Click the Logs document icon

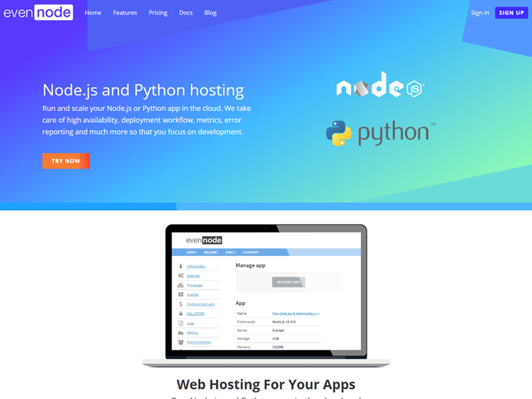click(180, 323)
